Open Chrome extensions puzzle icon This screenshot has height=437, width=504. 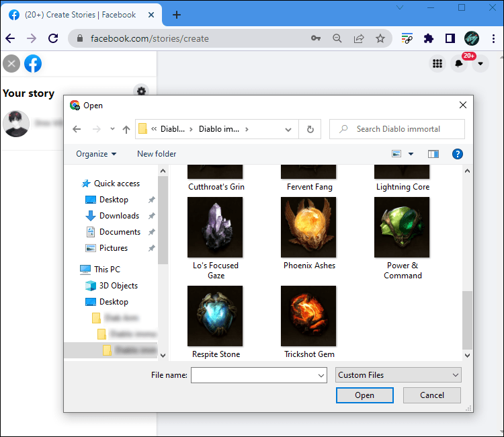click(x=428, y=38)
